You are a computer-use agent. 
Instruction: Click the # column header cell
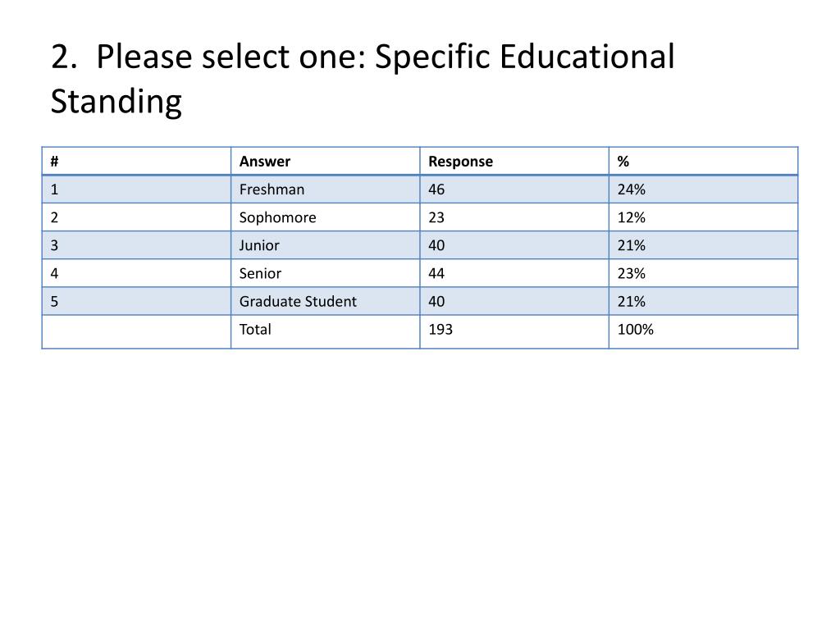coord(137,162)
